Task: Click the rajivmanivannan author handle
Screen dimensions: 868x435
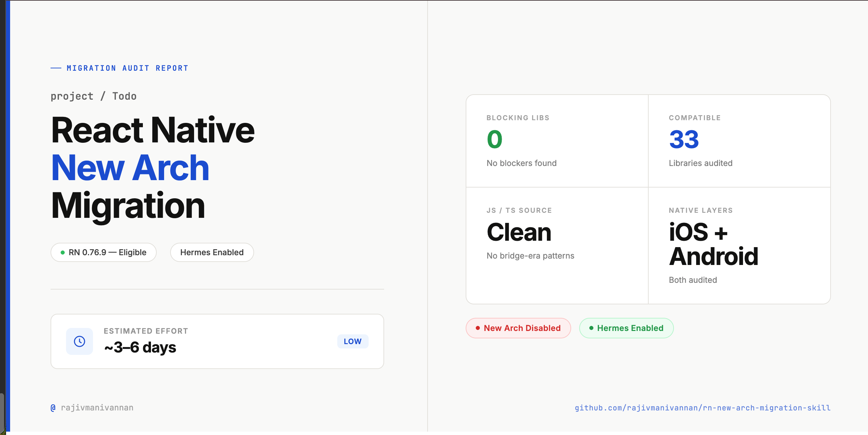Action: [x=97, y=408]
